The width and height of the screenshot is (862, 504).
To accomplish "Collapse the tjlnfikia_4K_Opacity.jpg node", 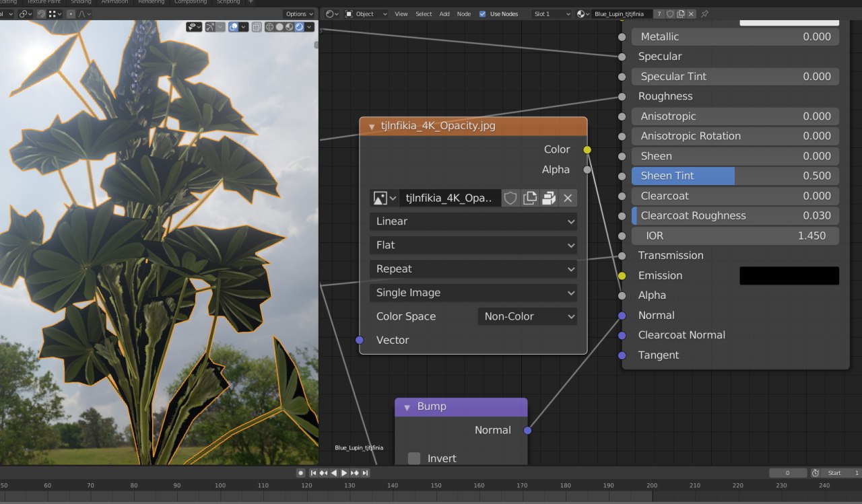I will pyautogui.click(x=372, y=126).
